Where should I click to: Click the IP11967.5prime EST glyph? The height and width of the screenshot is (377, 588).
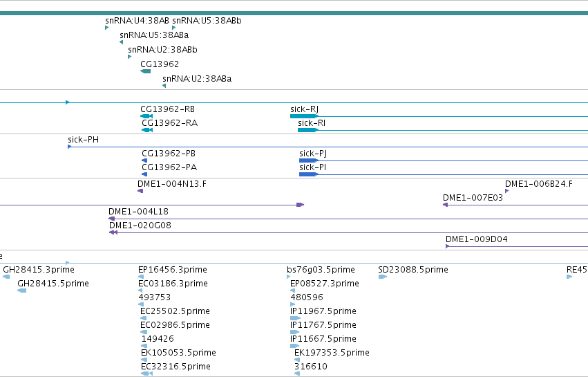point(295,318)
